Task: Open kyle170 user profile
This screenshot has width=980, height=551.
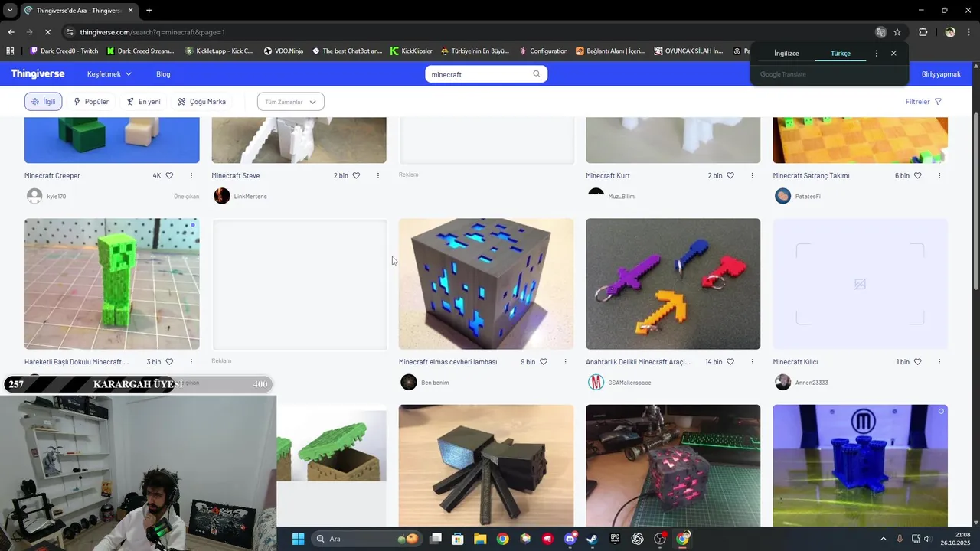Action: [x=57, y=197]
